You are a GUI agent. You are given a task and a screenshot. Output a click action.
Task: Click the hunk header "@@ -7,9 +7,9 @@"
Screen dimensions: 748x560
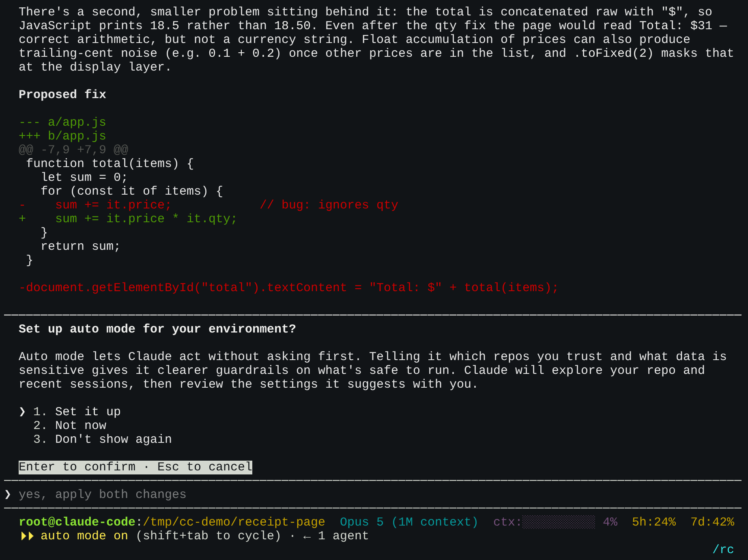73,150
